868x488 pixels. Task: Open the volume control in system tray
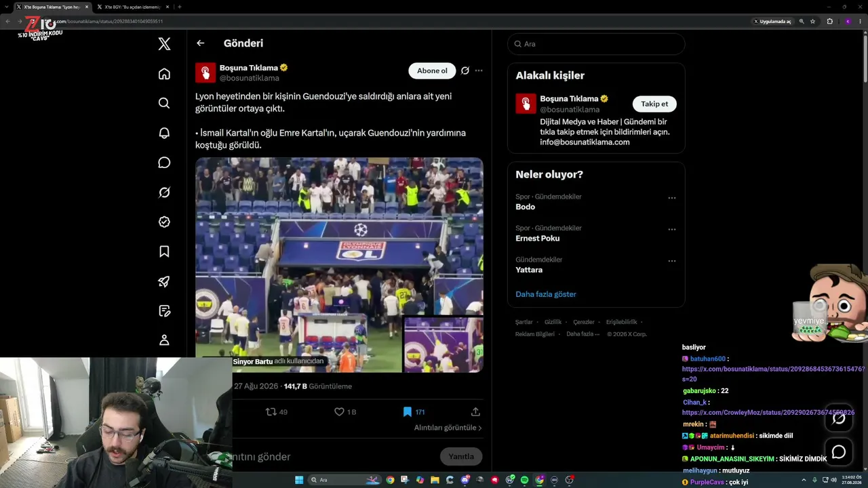[833, 480]
